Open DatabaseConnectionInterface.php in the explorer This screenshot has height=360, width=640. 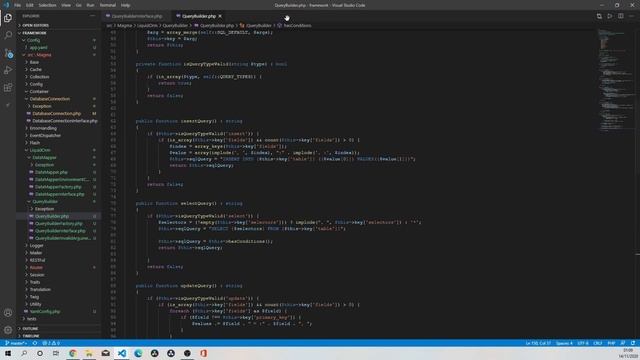64,121
